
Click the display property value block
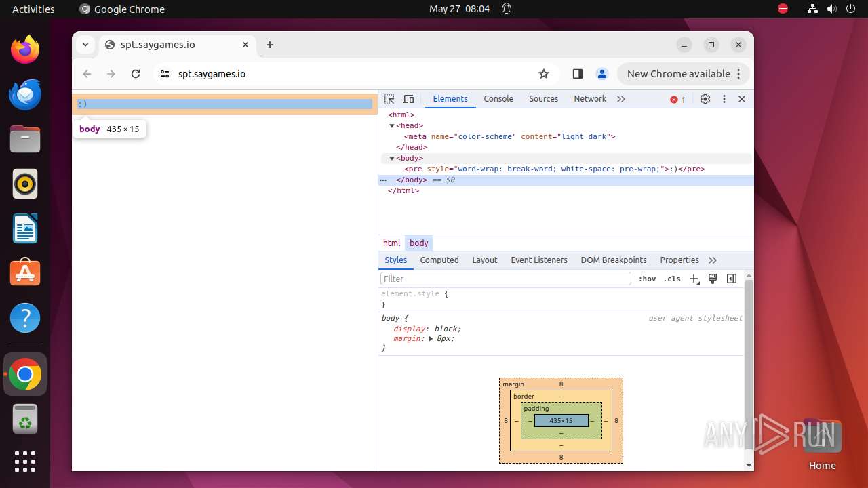click(446, 329)
